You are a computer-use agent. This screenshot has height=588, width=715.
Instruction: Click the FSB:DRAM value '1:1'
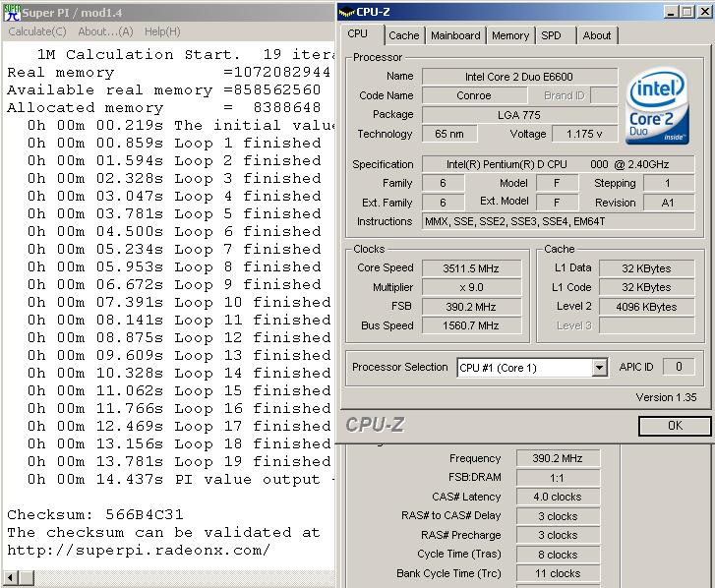coord(558,478)
